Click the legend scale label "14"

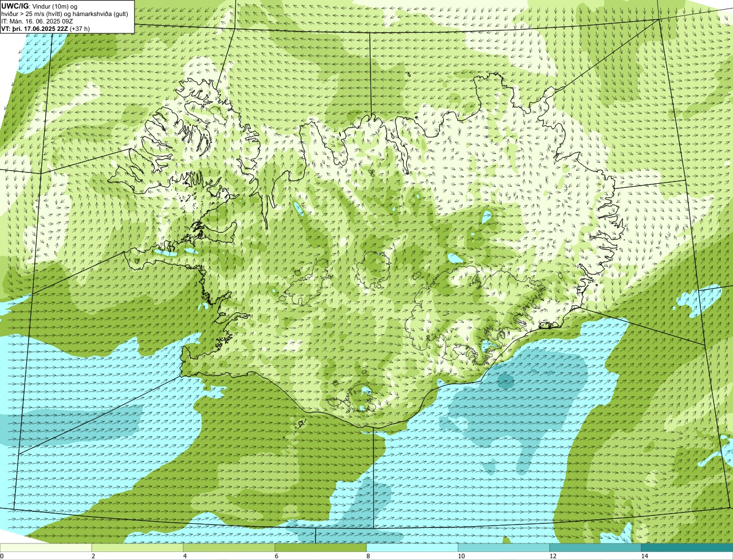[x=644, y=556]
